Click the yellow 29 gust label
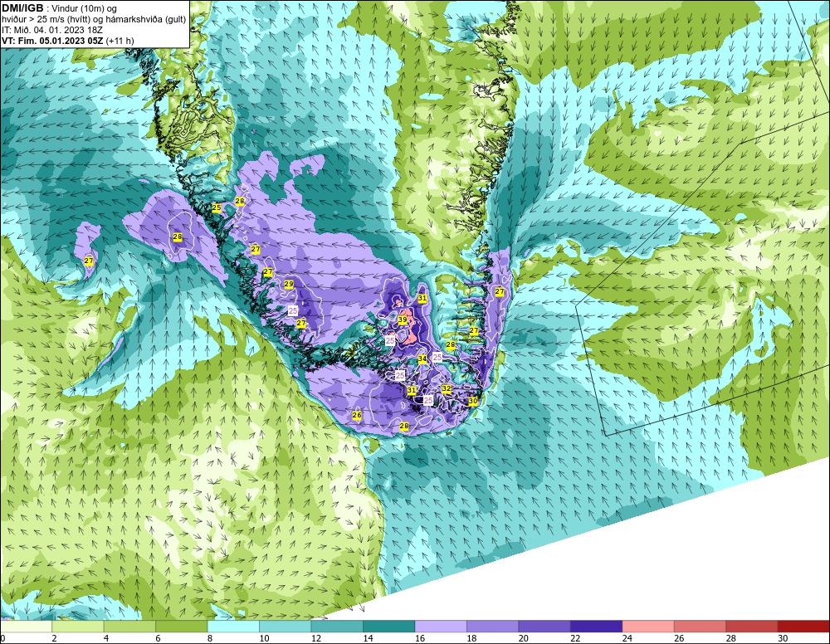The height and width of the screenshot is (644, 830). coord(289,284)
